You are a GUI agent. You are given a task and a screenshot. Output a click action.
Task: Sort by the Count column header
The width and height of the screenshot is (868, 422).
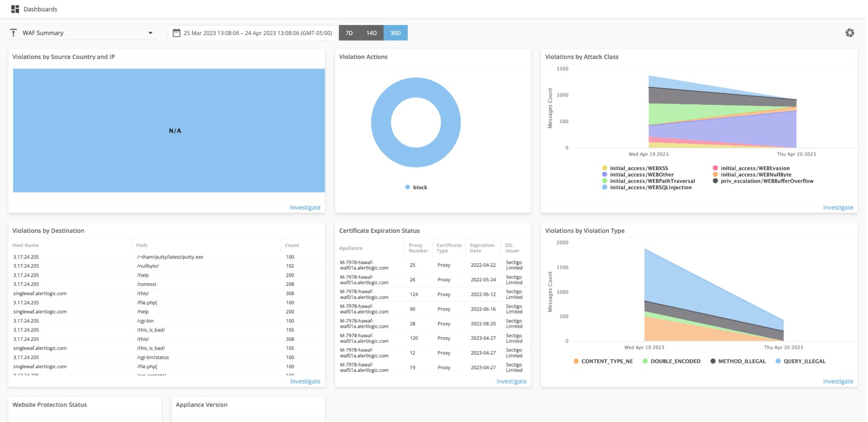coord(292,246)
